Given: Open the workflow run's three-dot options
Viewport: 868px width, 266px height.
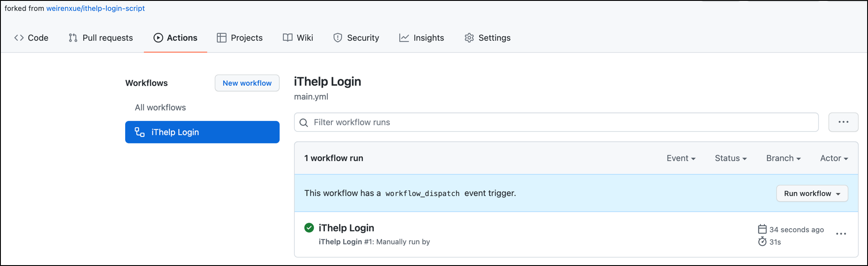Looking at the screenshot, I should coord(841,234).
